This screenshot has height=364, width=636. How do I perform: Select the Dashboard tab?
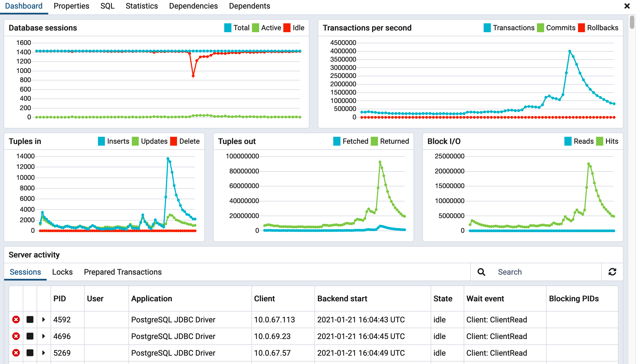(24, 6)
